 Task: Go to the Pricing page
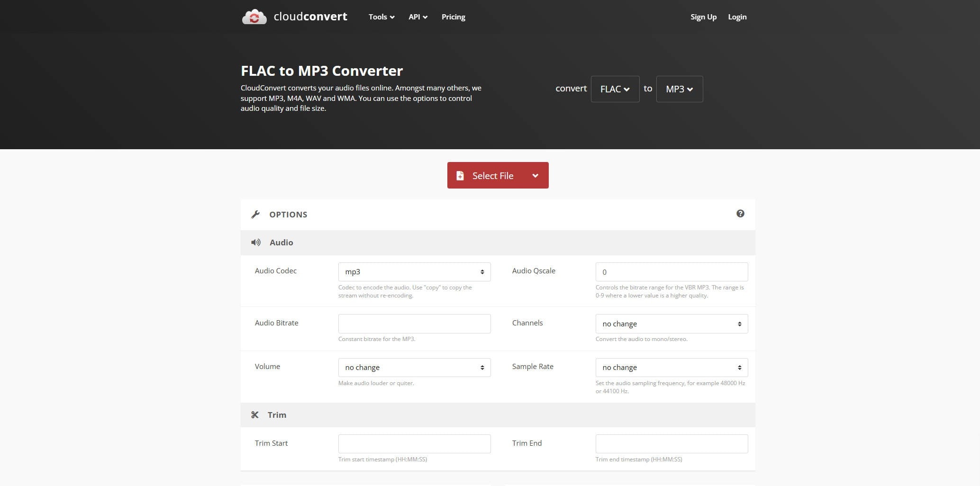(x=454, y=17)
